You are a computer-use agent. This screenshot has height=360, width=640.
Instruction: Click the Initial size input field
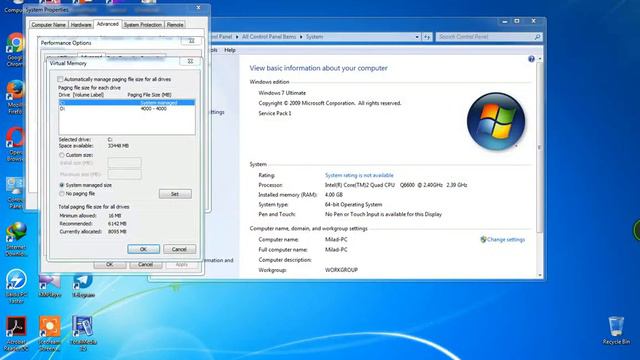tap(124, 163)
